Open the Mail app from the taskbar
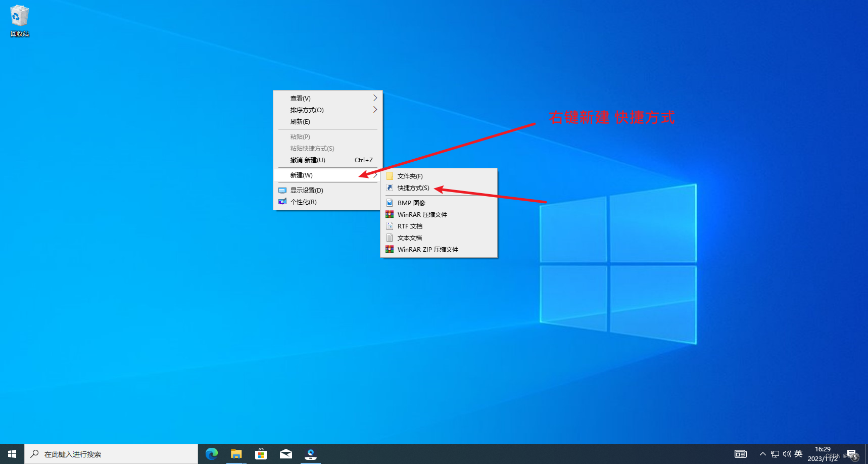This screenshot has height=464, width=868. [286, 454]
